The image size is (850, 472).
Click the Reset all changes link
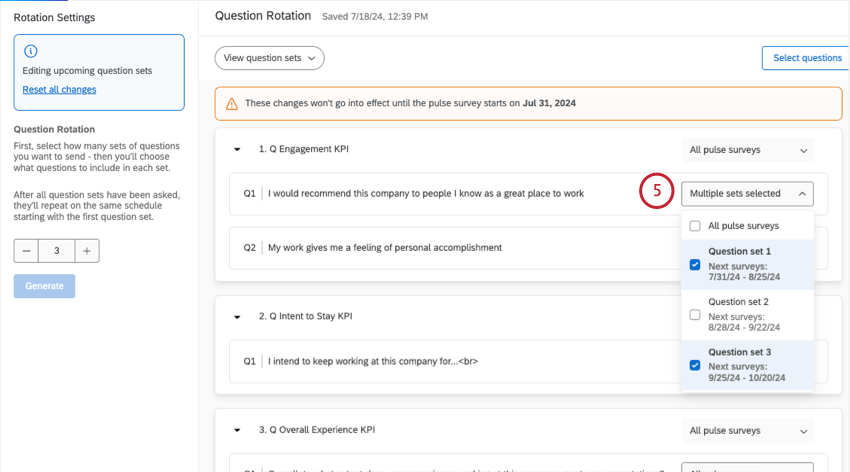click(59, 90)
